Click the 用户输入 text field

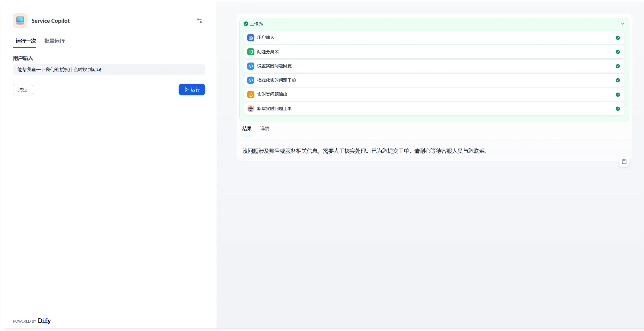click(x=109, y=70)
